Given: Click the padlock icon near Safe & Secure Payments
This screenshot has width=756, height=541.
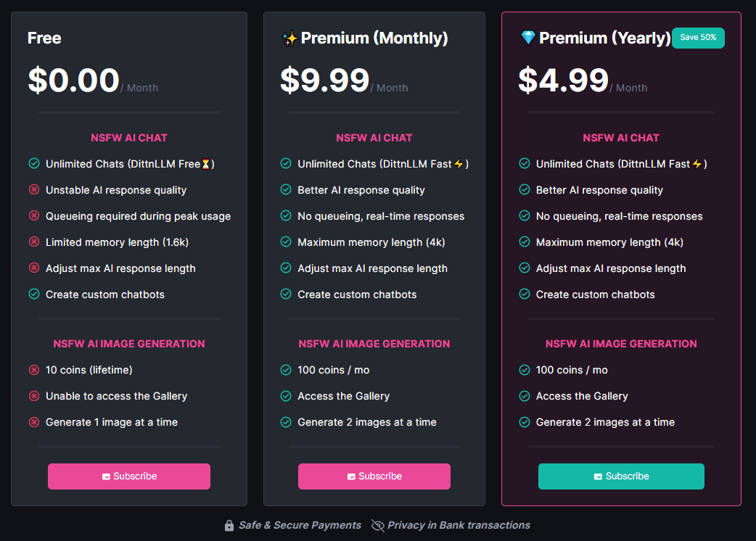Looking at the screenshot, I should (229, 526).
